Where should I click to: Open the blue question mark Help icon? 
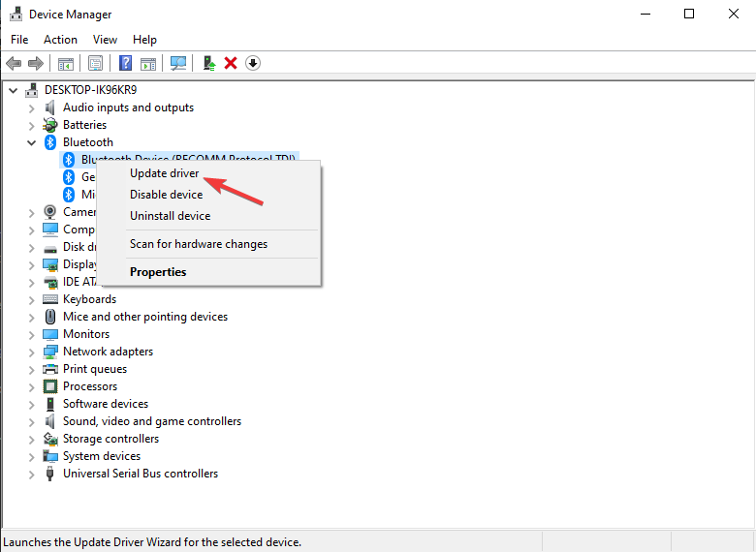point(125,63)
